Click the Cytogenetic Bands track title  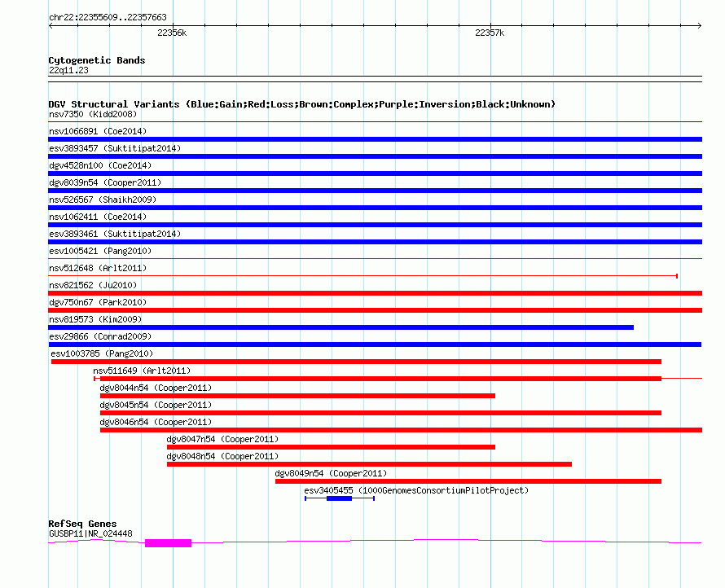coord(97,60)
